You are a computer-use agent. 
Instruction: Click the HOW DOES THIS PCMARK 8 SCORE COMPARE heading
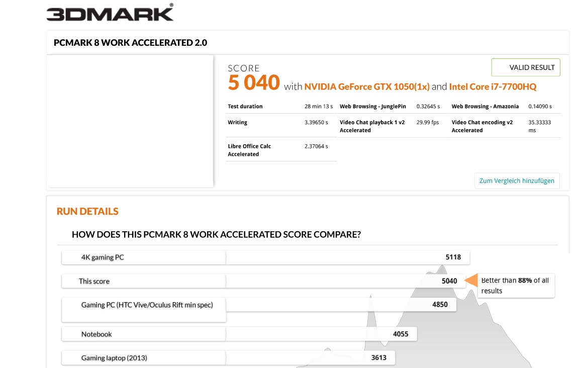(x=217, y=234)
